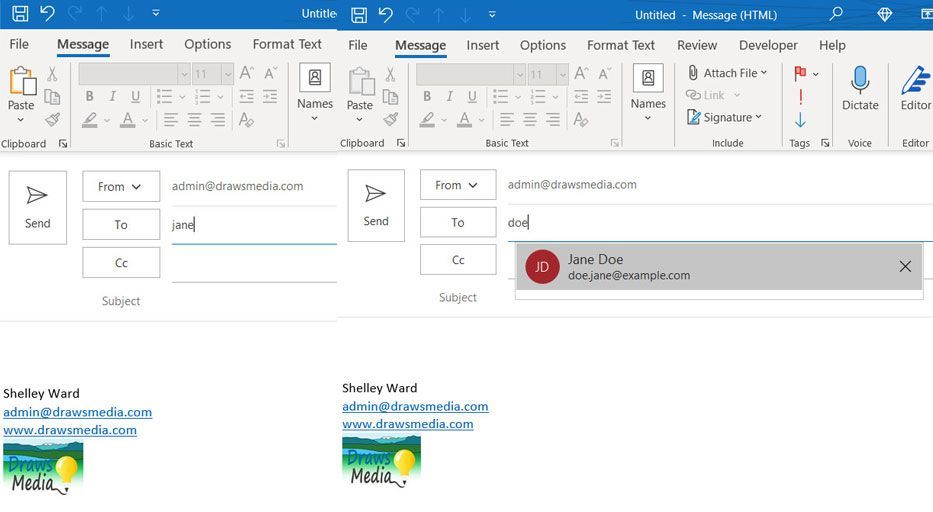Click Send button in left window
933x512 pixels.
pos(37,207)
